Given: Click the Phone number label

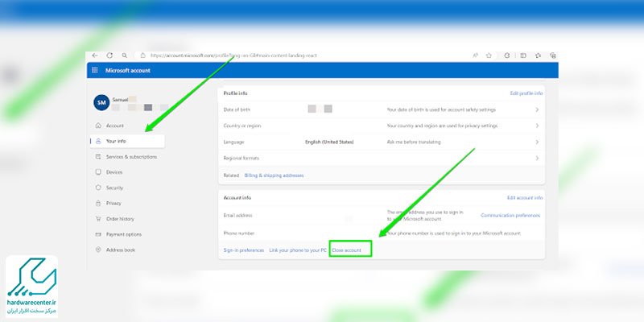Looking at the screenshot, I should (x=239, y=233).
